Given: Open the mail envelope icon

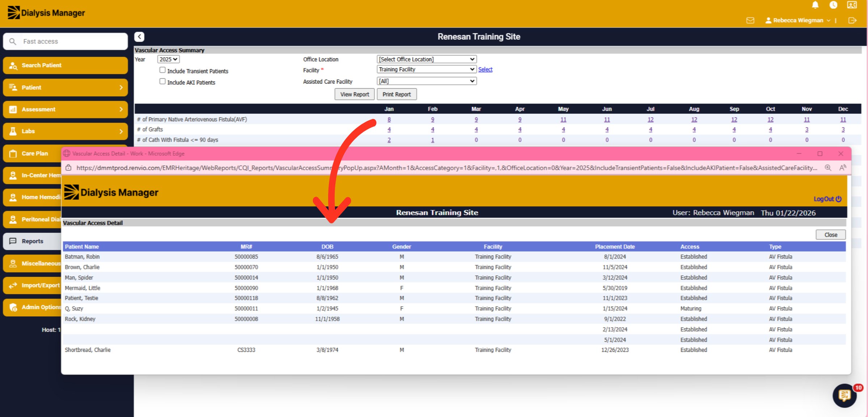Looking at the screenshot, I should click(x=750, y=20).
